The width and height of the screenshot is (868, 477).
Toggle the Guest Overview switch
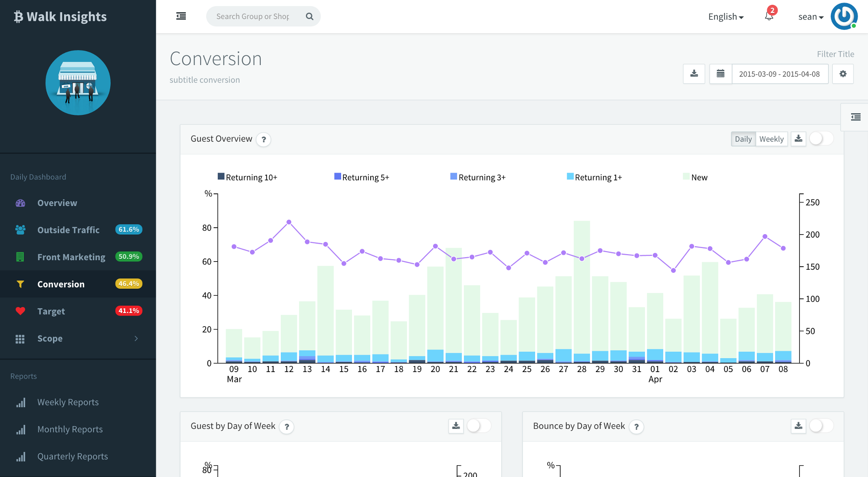click(821, 139)
